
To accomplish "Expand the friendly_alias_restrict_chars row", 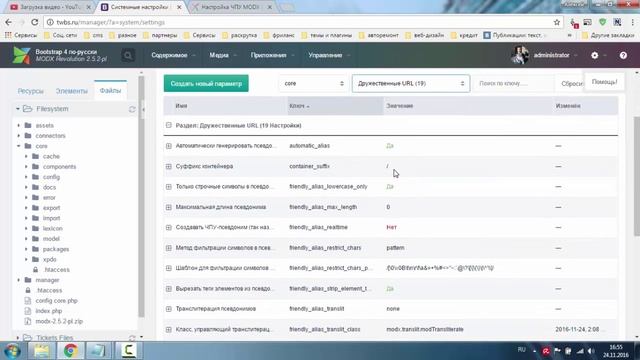I will pos(169,248).
